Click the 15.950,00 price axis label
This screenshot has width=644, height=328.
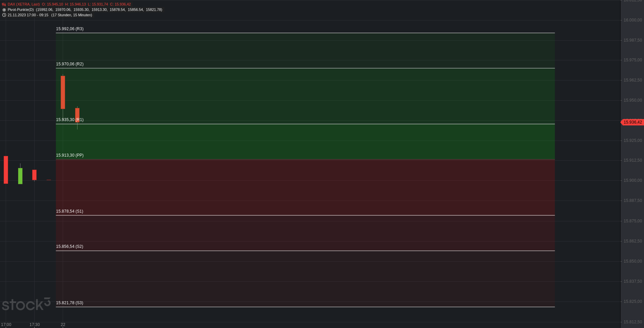(633, 100)
